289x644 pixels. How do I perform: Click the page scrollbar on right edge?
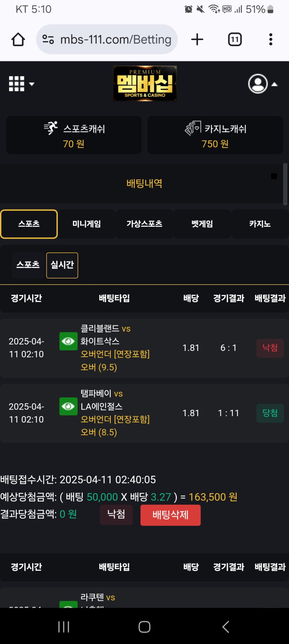285,184
